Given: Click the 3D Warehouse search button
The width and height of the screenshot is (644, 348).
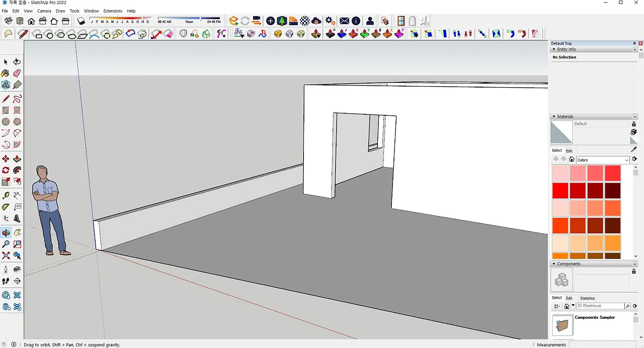Looking at the screenshot, I should (628, 306).
